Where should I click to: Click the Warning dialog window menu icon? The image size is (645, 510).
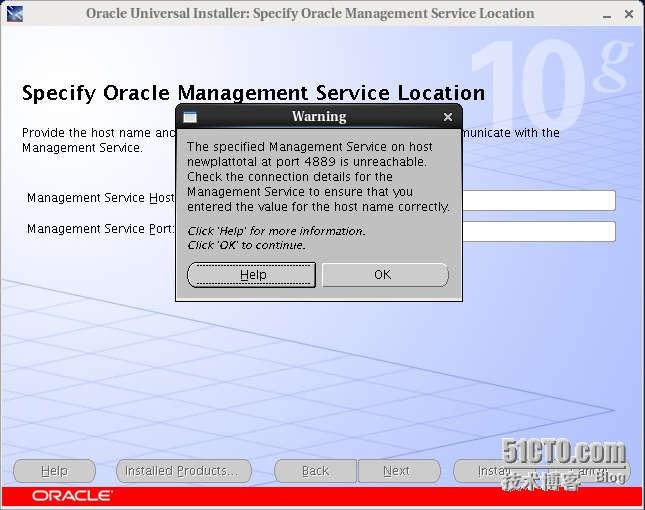click(190, 117)
